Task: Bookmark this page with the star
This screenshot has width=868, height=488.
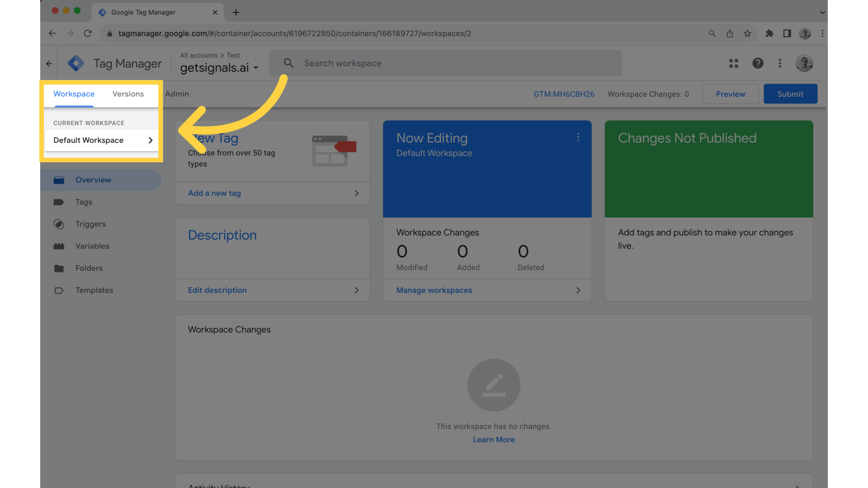Action: [x=747, y=33]
